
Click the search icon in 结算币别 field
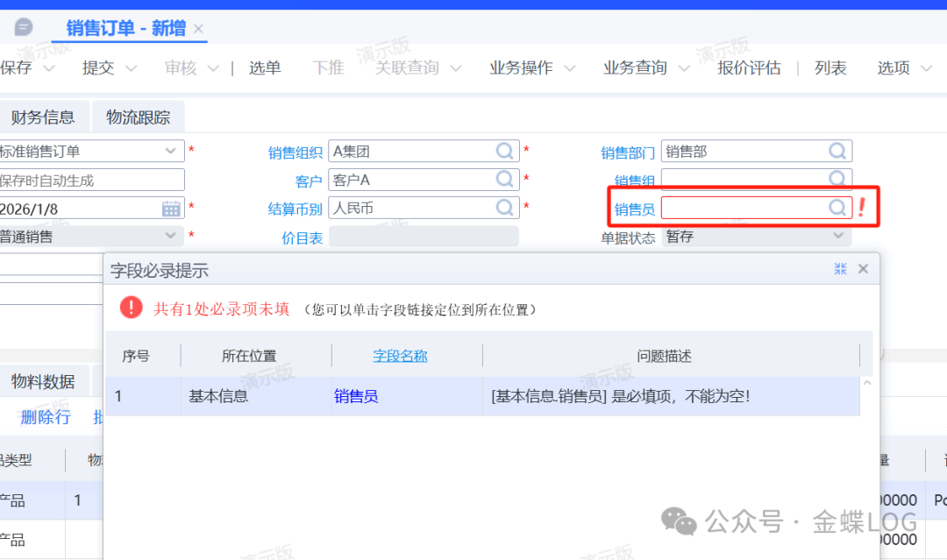pos(505,208)
